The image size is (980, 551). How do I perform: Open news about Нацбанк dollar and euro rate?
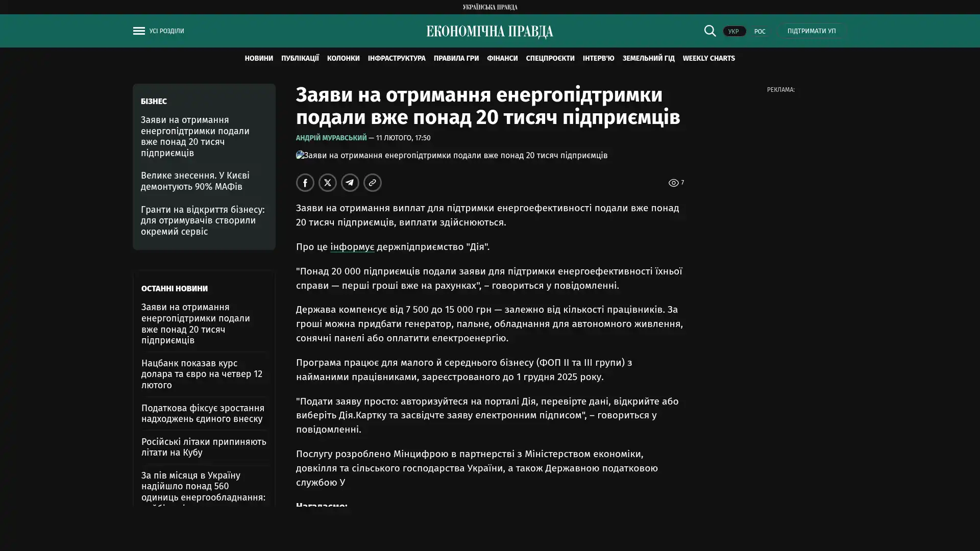click(202, 374)
